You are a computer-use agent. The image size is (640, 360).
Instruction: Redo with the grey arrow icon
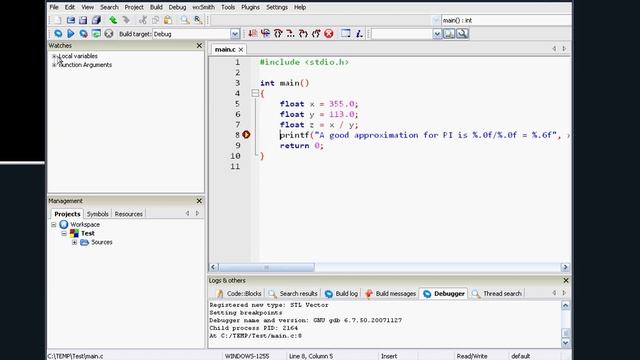point(126,20)
